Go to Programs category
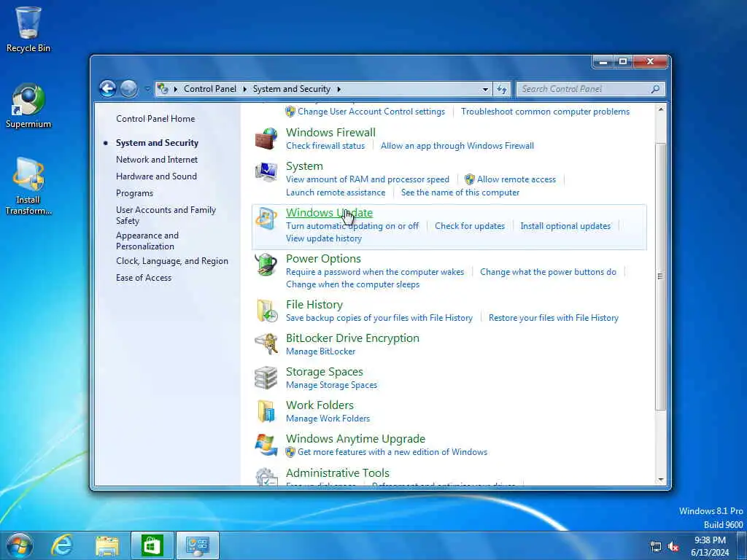Image resolution: width=747 pixels, height=560 pixels. pos(134,192)
